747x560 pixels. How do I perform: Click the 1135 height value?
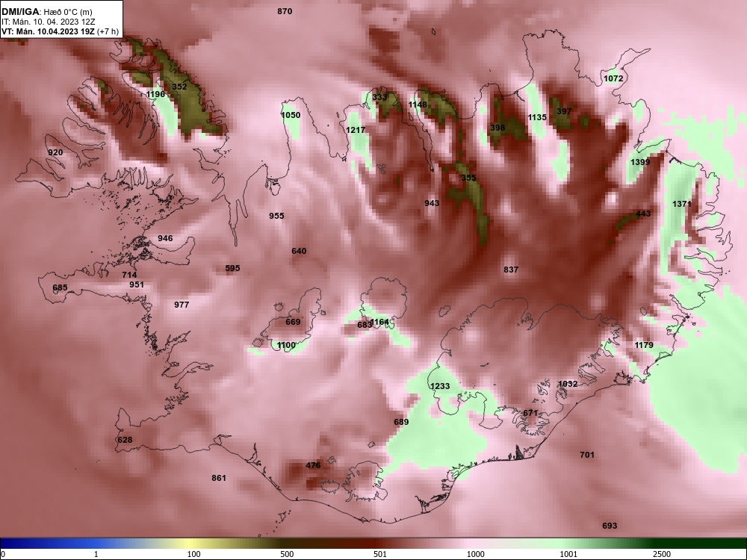[537, 117]
